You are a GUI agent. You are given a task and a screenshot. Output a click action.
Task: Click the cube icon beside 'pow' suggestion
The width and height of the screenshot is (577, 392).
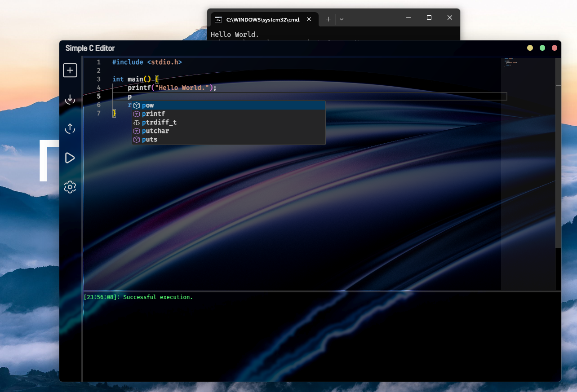tap(137, 105)
